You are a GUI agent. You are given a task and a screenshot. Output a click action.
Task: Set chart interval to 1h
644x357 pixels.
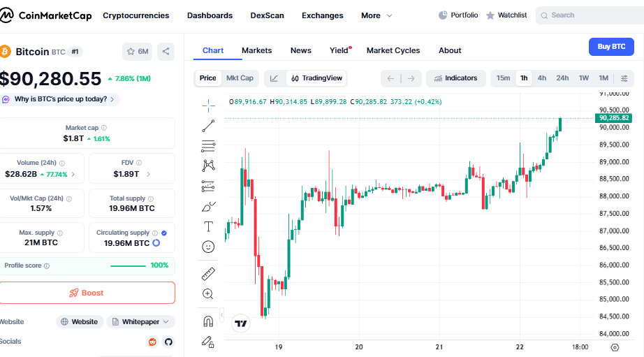(x=524, y=78)
